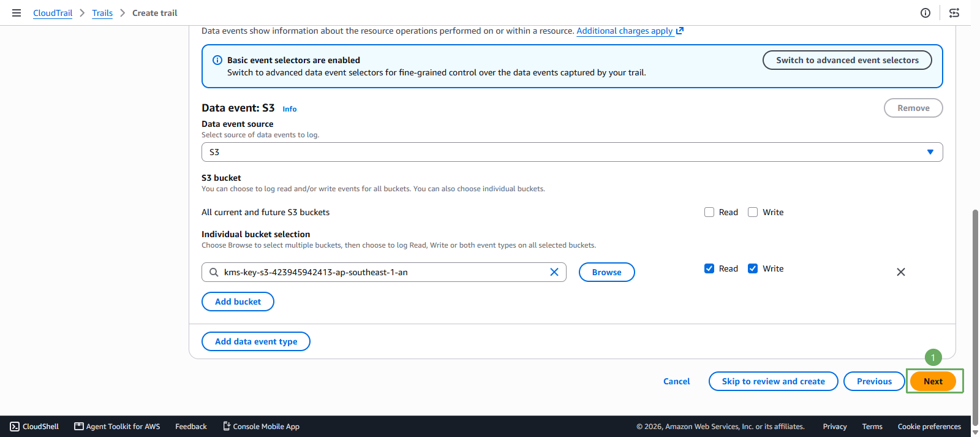
Task: Open CloudShell from the footer
Action: point(34,427)
